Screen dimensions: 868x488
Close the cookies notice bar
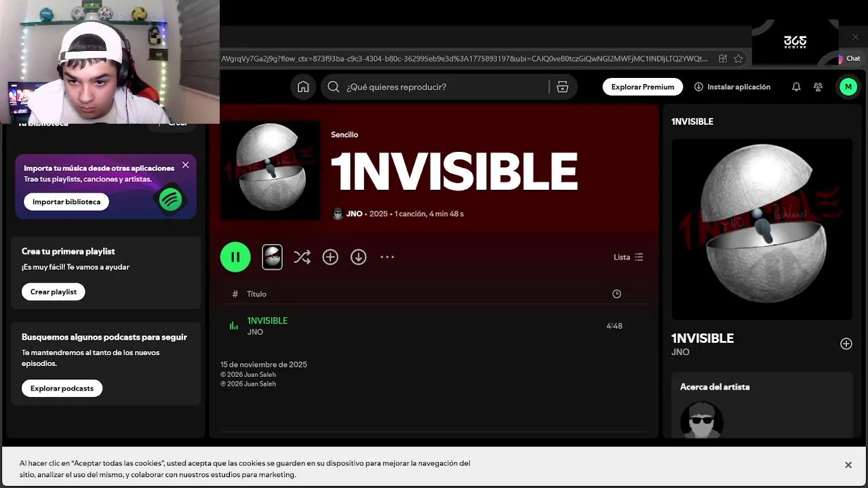[848, 465]
